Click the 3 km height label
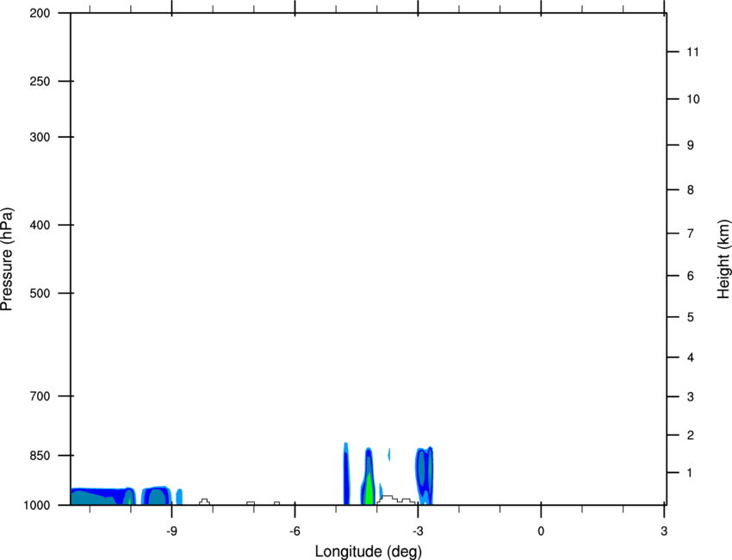The image size is (732, 560). pyautogui.click(x=691, y=397)
